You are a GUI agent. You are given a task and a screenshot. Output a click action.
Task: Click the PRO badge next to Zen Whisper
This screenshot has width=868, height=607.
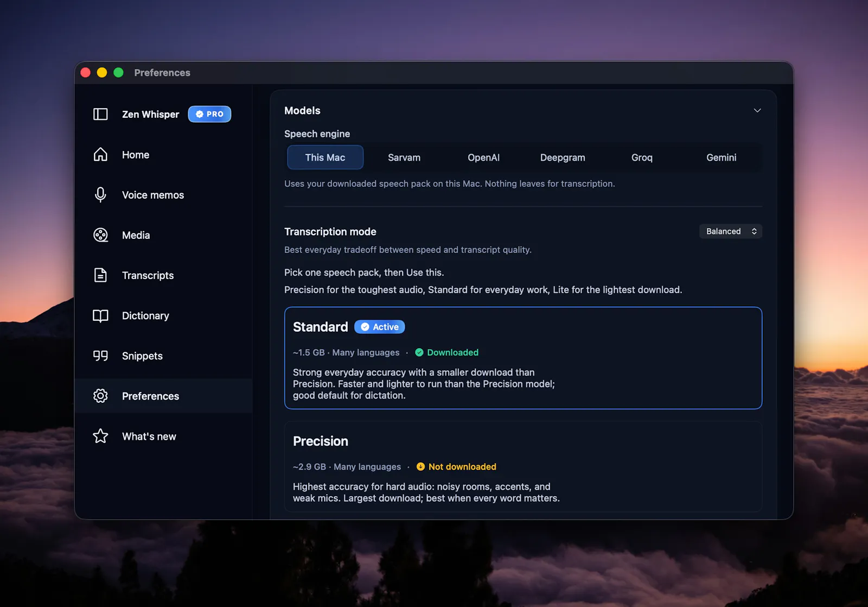click(x=209, y=114)
